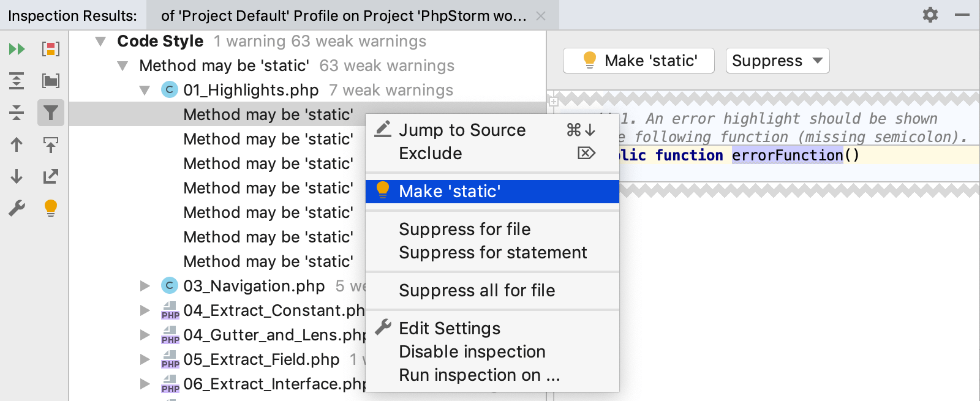This screenshot has width=980, height=401.
Task: Click the Group by Severity icon
Action: (x=51, y=49)
